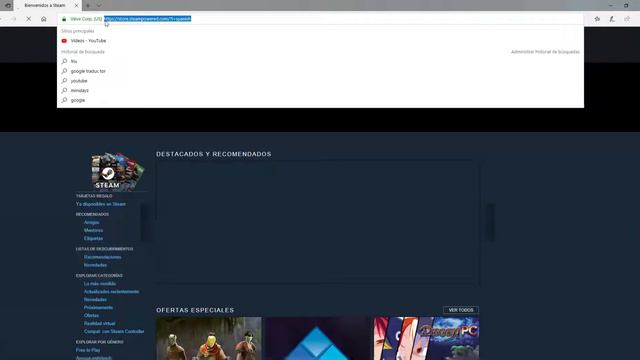
Task: Open the favorites hub star icon
Action: click(597, 19)
